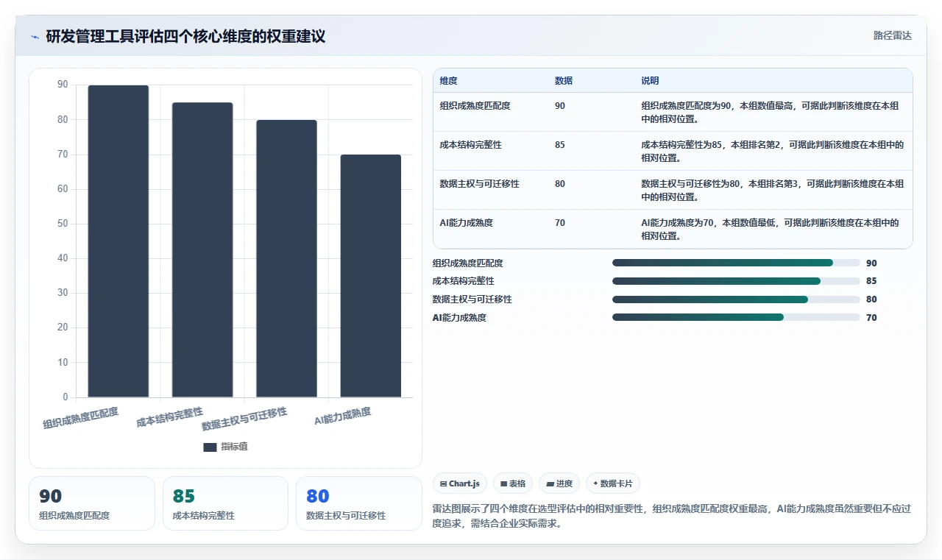Click the 进度 tag
Screen dimensions: 942x560
(x=559, y=483)
